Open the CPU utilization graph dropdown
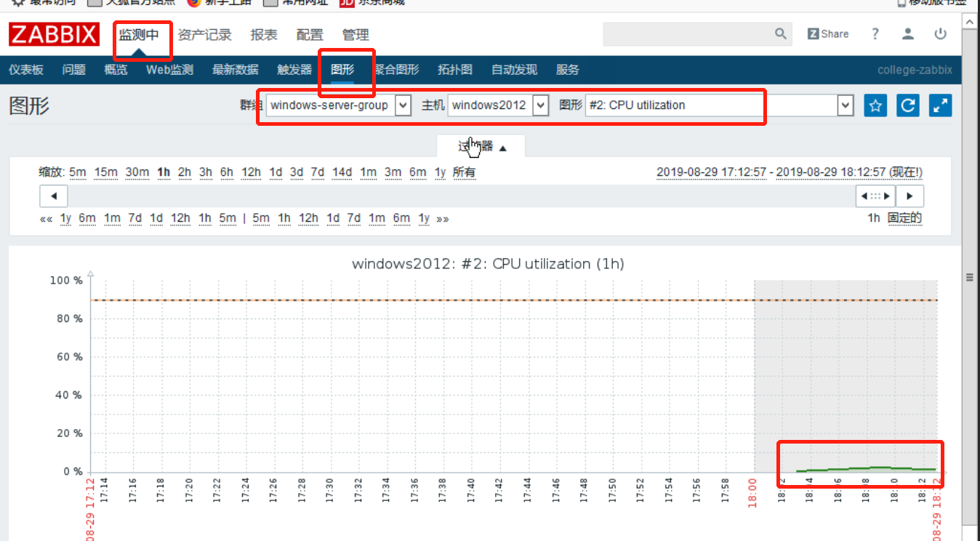The image size is (980, 541). (719, 105)
